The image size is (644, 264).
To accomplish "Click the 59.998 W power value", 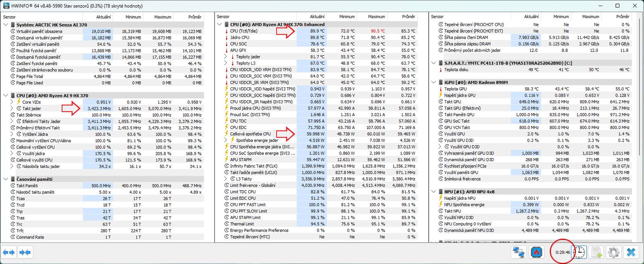I will point(316,134).
